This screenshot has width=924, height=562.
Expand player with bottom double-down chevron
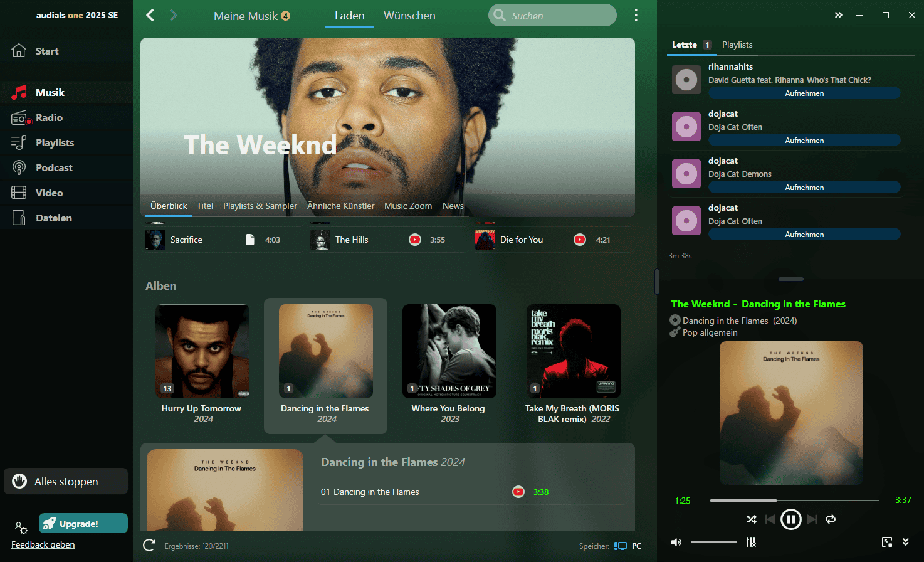click(x=905, y=542)
